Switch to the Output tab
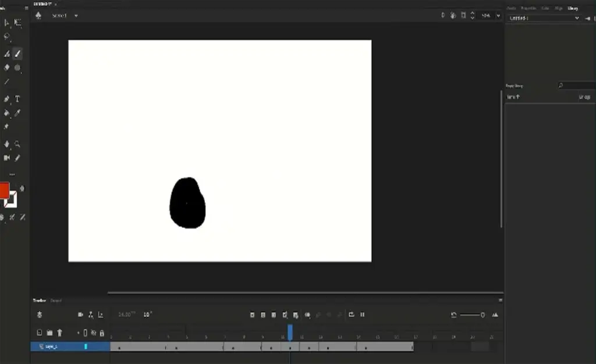The image size is (596, 364). pyautogui.click(x=56, y=301)
